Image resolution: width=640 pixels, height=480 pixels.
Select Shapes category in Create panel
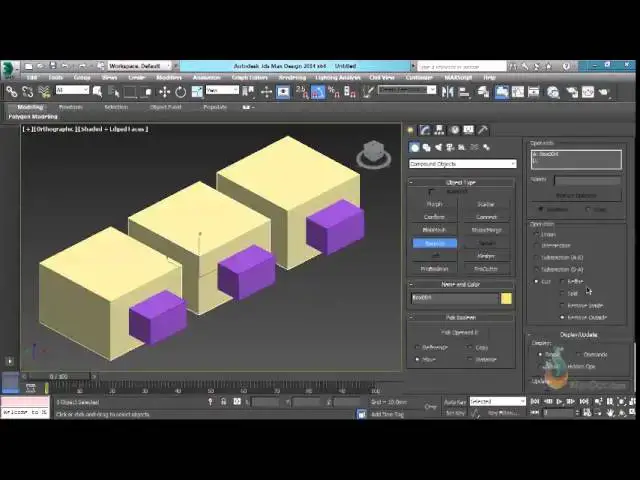(427, 147)
